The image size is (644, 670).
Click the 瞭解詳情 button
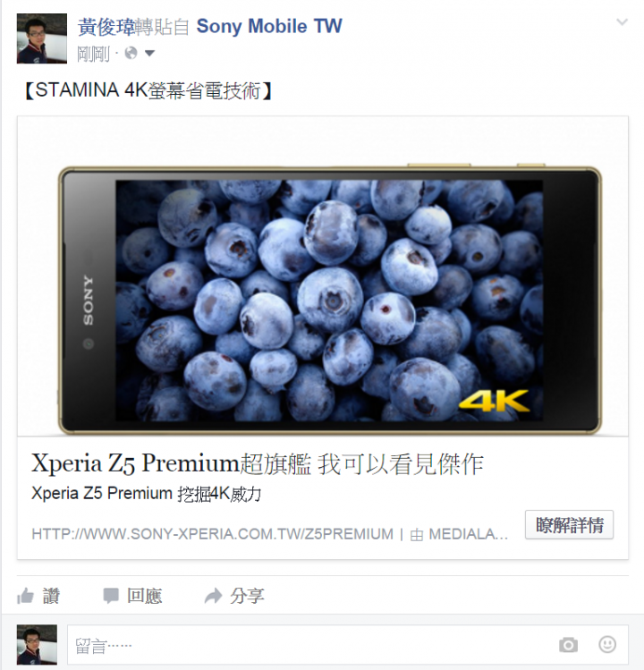(x=569, y=525)
